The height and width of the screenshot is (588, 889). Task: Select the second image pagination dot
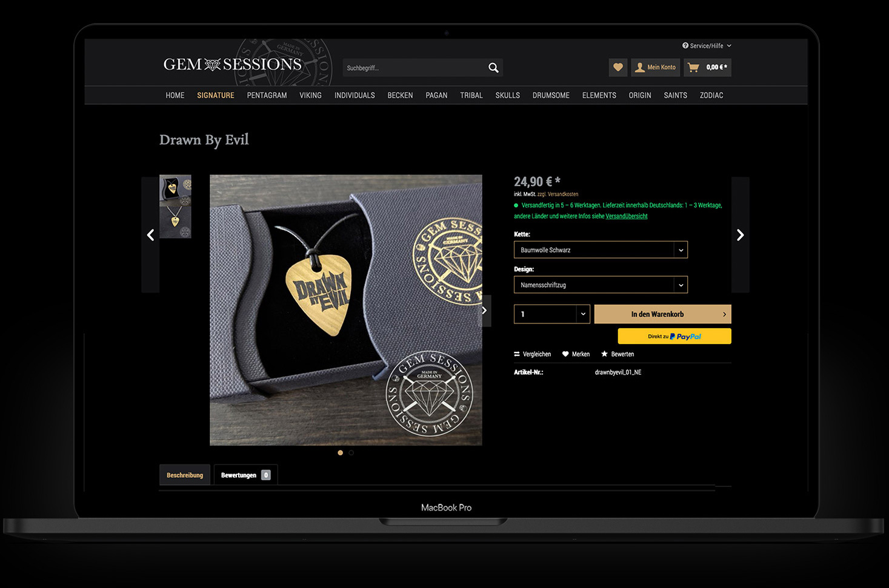coord(351,453)
